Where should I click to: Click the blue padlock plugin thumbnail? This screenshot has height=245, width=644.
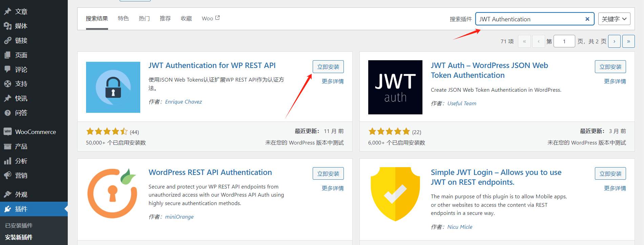point(113,87)
